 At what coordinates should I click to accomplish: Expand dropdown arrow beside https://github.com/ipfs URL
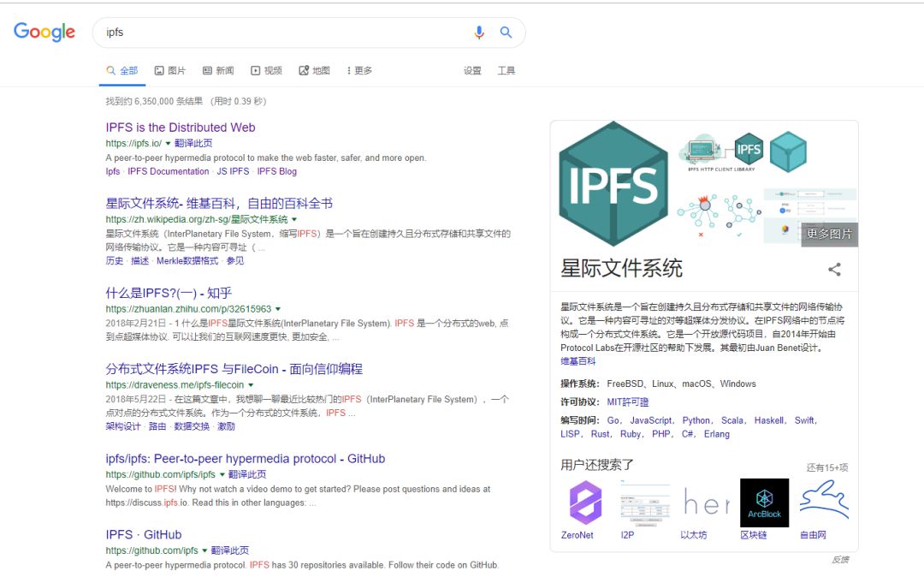[x=204, y=550]
